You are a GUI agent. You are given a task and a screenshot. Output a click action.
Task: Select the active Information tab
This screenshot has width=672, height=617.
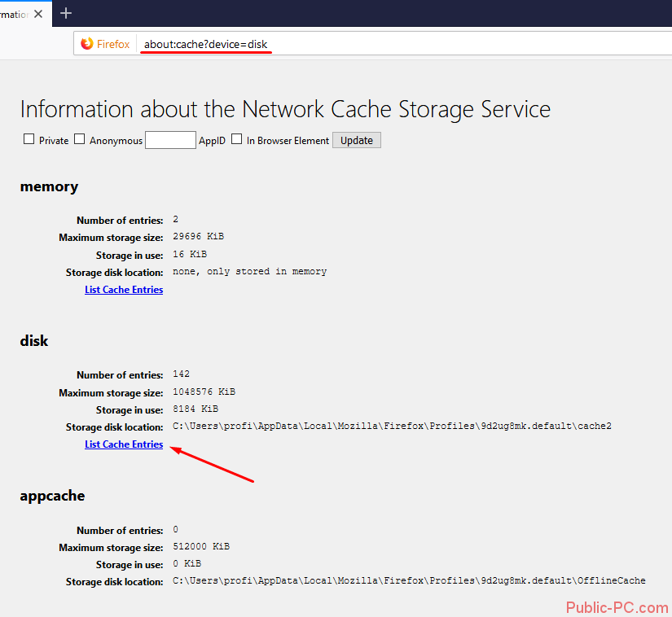(15, 14)
